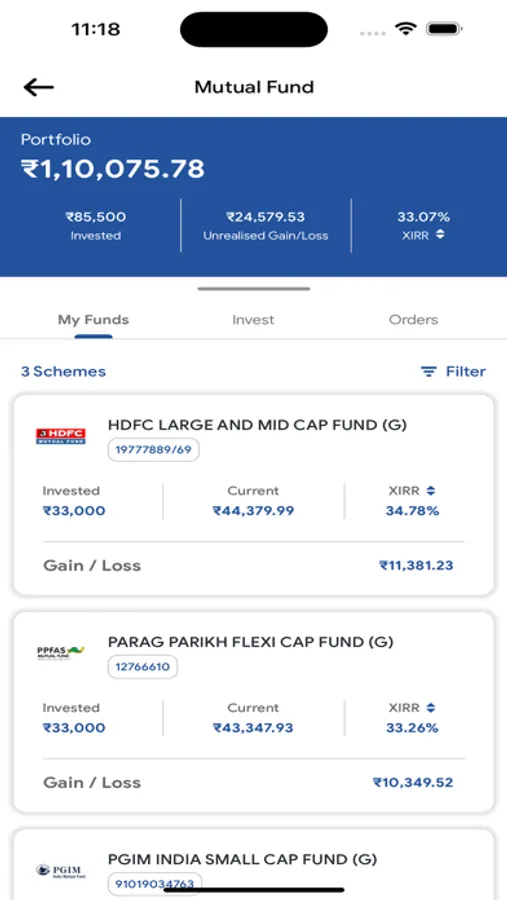
Task: Open the Filter icon for schemes
Action: click(x=428, y=371)
